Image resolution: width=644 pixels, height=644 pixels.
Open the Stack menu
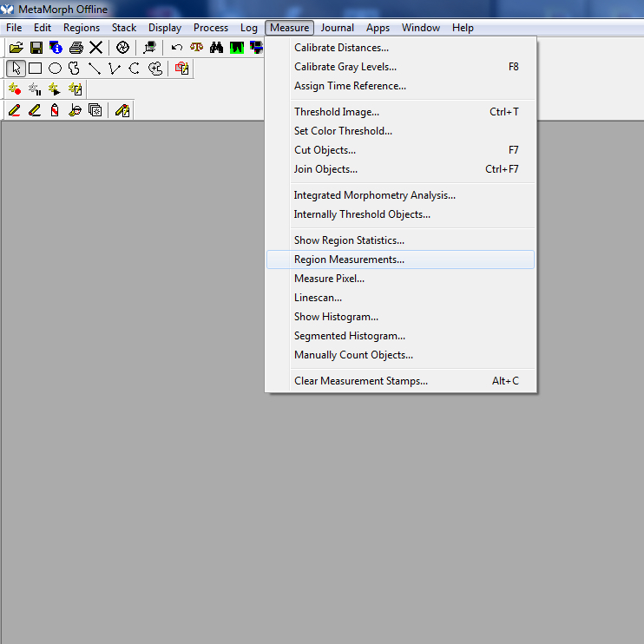124,28
